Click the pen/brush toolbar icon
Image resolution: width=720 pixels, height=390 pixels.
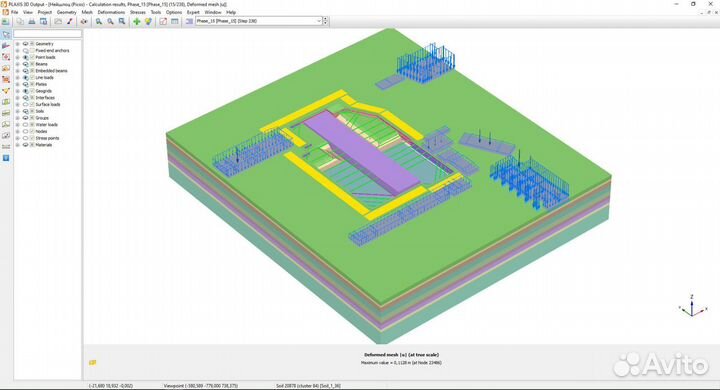coord(69,21)
